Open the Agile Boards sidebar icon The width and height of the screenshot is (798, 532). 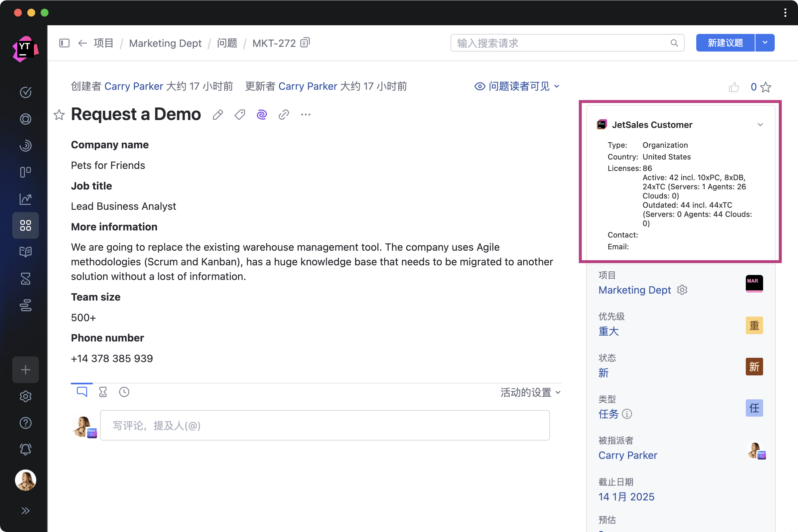[x=26, y=172]
